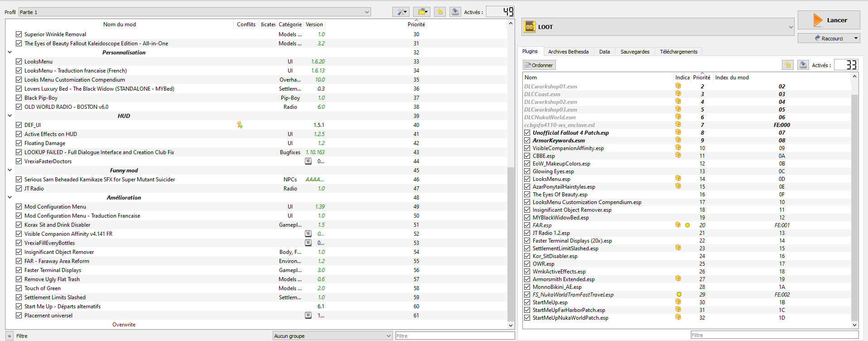Click the DEF_UI conflict lightning icon
This screenshot has height=341, width=868.
pos(240,125)
